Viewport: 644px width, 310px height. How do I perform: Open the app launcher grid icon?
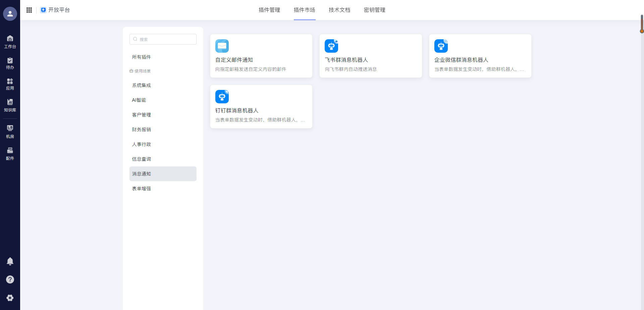pyautogui.click(x=29, y=10)
